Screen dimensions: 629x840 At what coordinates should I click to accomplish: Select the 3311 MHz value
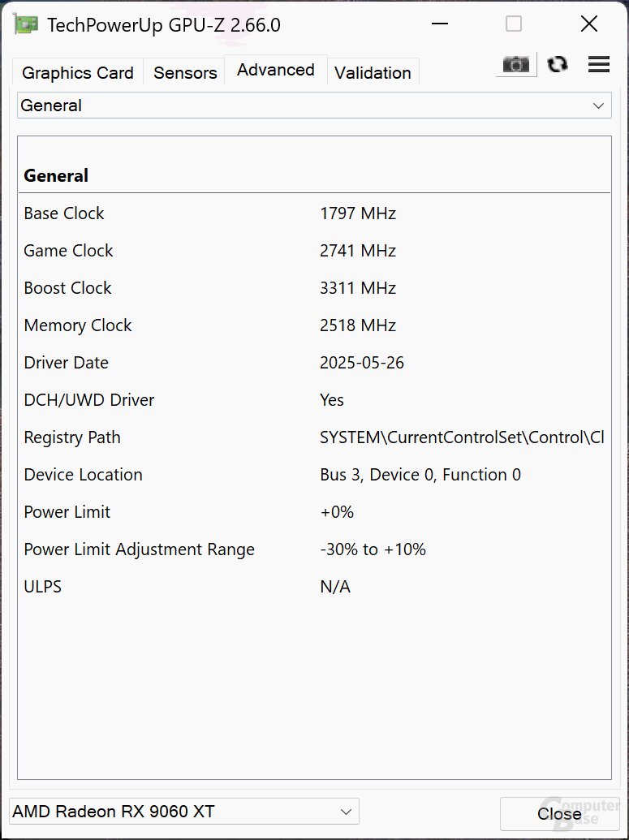pyautogui.click(x=358, y=288)
